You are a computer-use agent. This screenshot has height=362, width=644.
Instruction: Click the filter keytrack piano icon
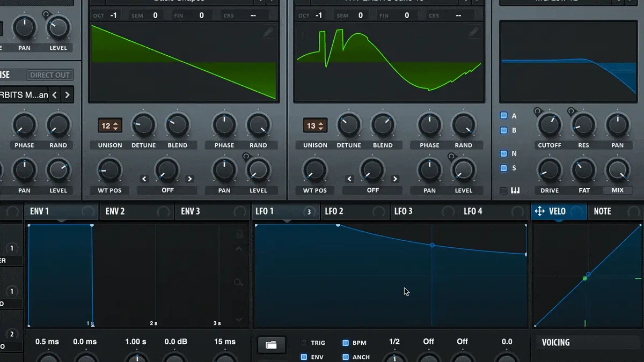(516, 190)
